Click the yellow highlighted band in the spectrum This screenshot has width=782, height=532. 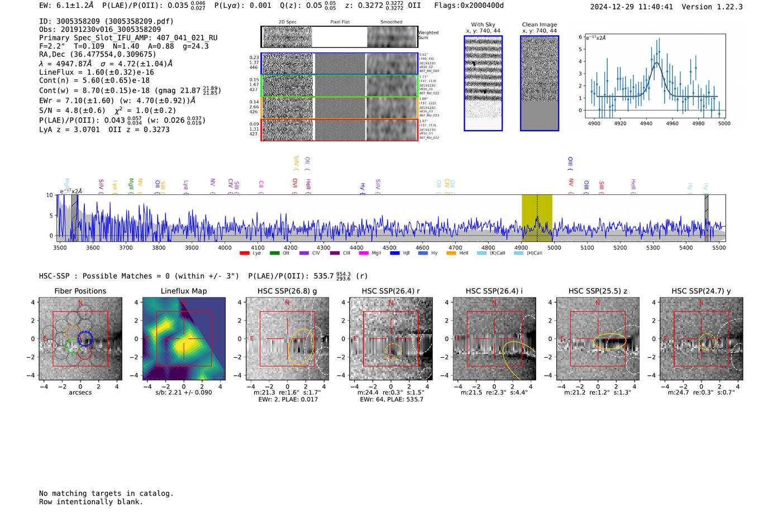pos(537,218)
